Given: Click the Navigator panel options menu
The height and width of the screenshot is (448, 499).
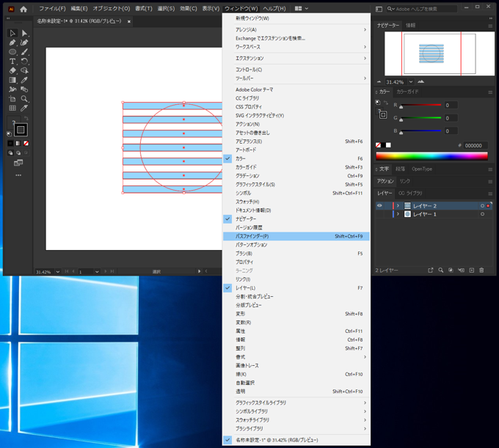Looking at the screenshot, I should 490,26.
